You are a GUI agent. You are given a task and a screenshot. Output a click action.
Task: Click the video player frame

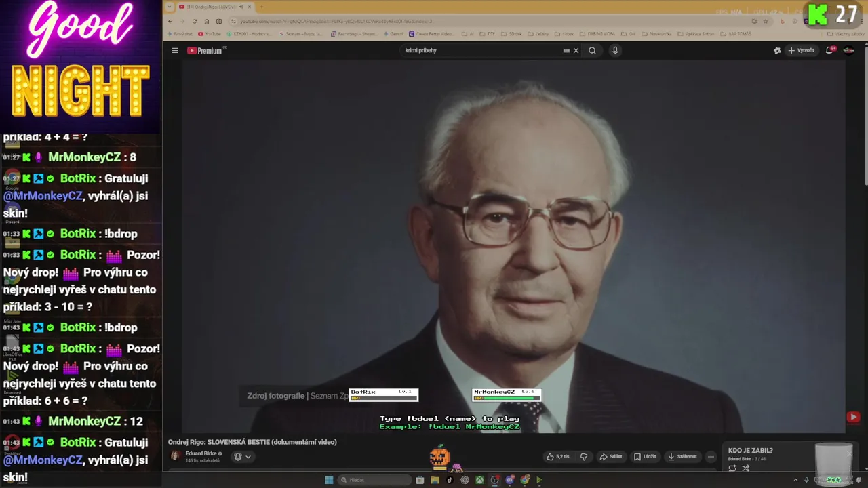pos(513,246)
